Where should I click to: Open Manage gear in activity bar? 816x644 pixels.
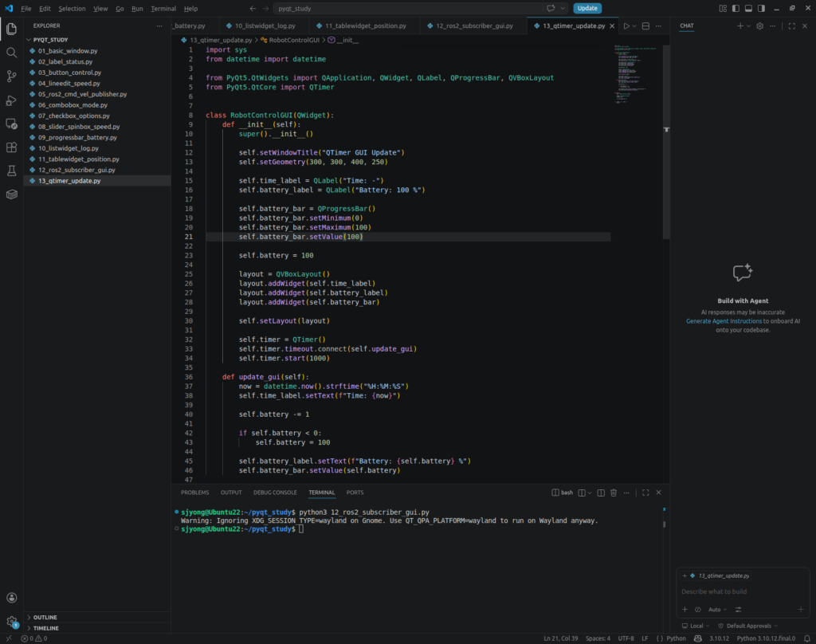pyautogui.click(x=11, y=621)
